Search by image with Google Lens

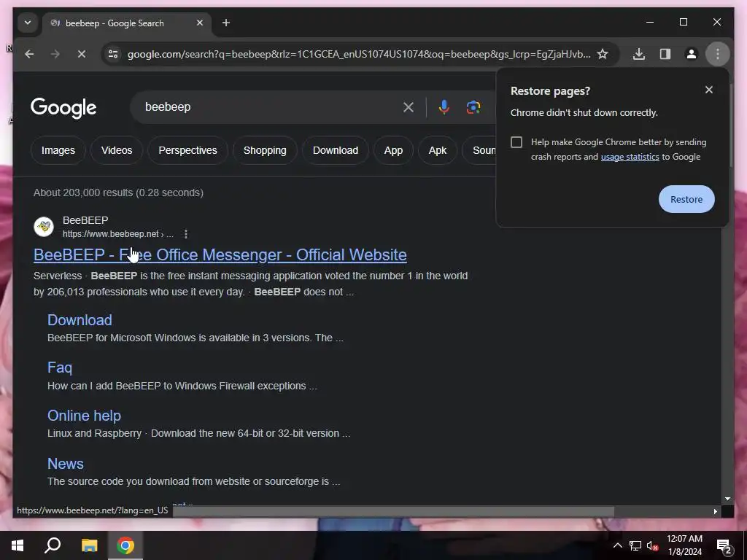(473, 107)
